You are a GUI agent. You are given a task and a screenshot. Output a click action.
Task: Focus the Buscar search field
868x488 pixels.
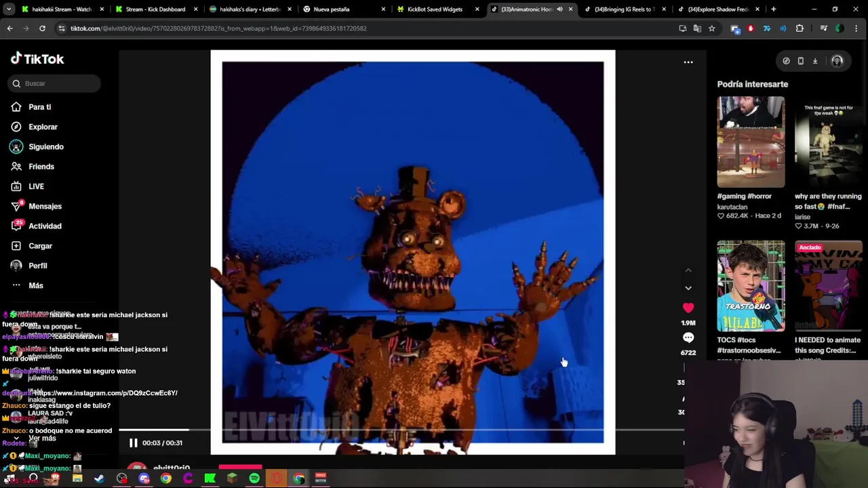click(x=54, y=83)
